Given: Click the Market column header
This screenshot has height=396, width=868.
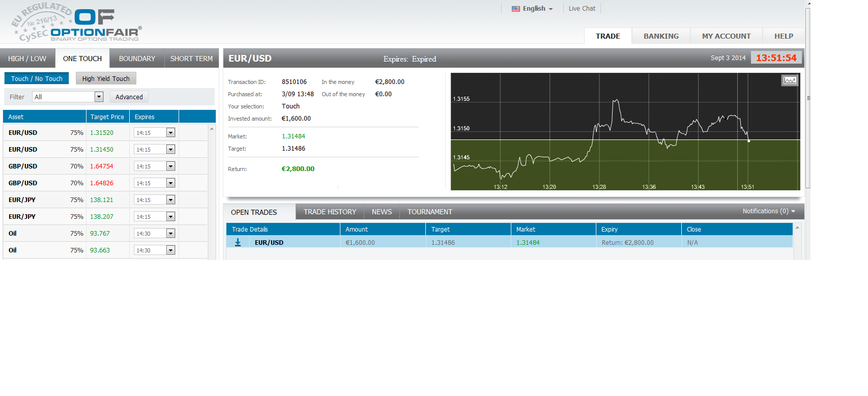Looking at the screenshot, I should coord(553,230).
